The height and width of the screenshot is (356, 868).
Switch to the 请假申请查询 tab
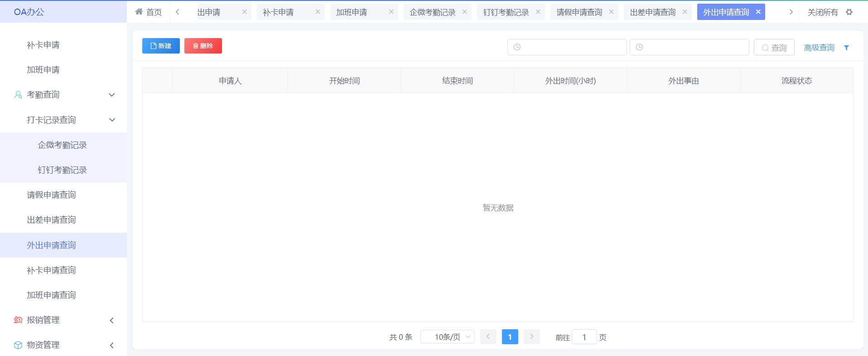coord(579,12)
